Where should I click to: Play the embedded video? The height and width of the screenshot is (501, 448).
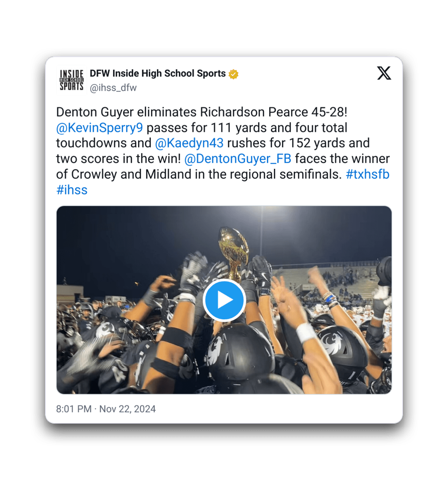point(224,300)
